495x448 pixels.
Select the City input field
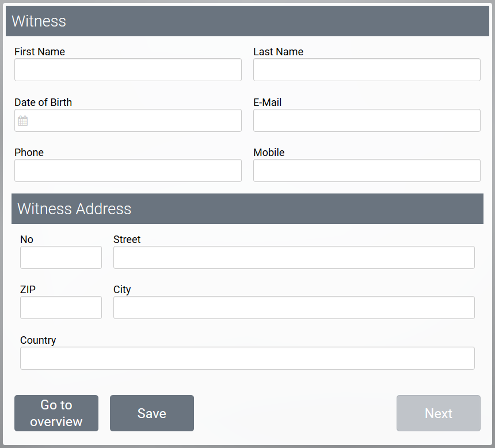click(294, 307)
